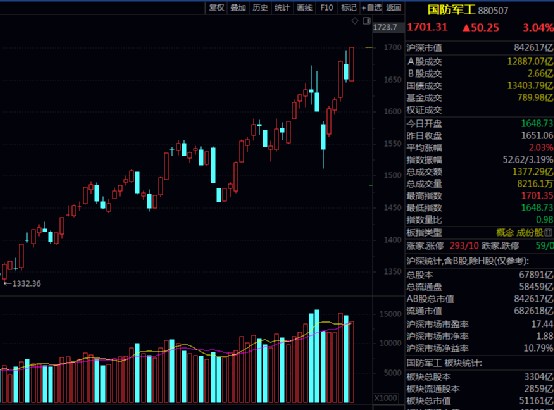
Task: Click the last red candlestick near 1700
Action: pyautogui.click(x=352, y=64)
